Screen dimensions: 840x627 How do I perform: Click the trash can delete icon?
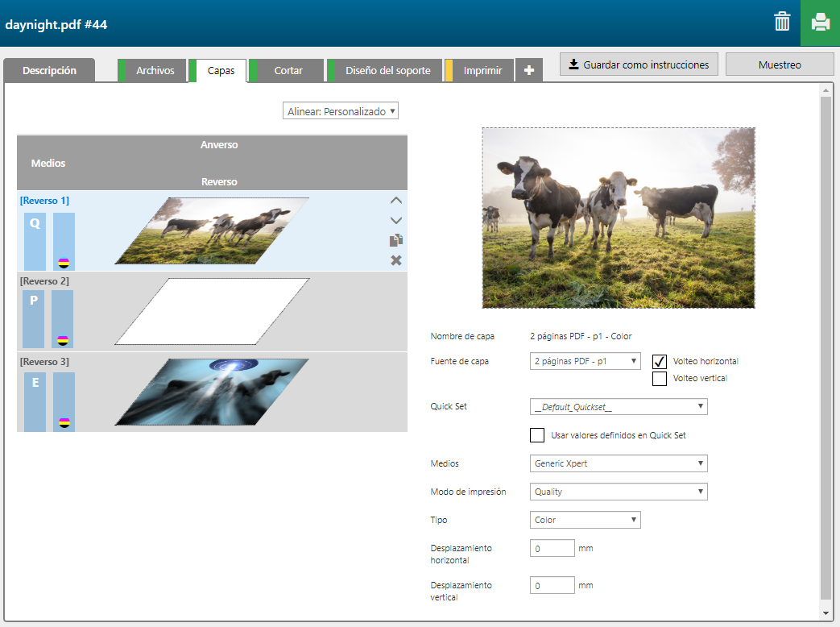tap(782, 22)
